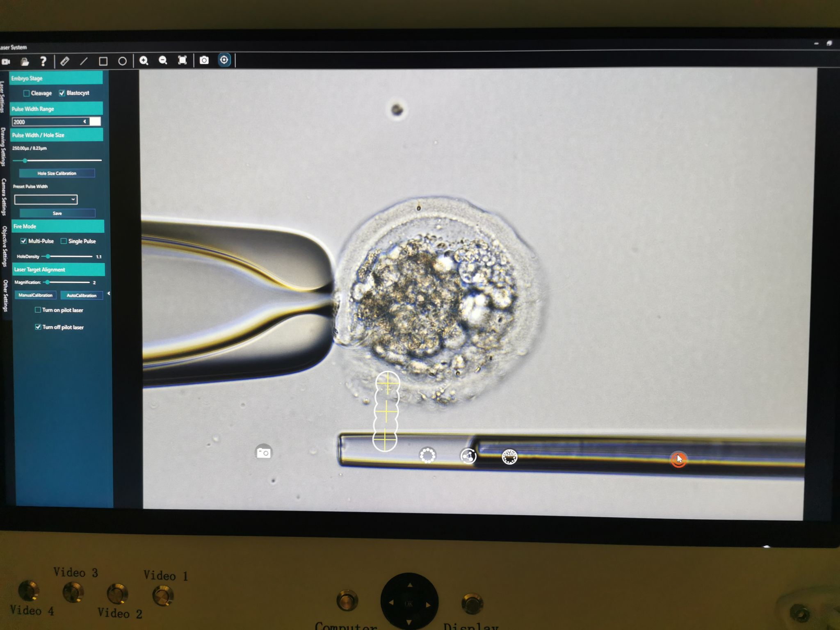Click the Laser Target Alignment header
The height and width of the screenshot is (630, 840).
pyautogui.click(x=58, y=269)
